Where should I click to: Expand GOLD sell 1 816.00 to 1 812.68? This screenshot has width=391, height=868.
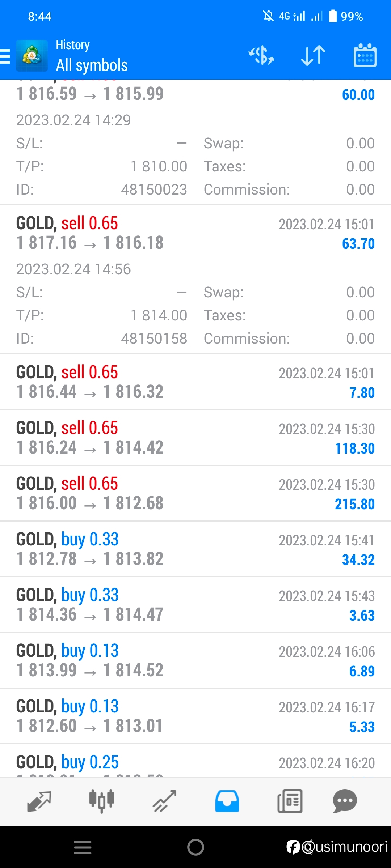195,493
